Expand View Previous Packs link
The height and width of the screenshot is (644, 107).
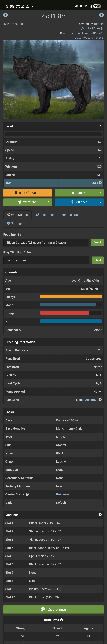pyautogui.click(x=89, y=38)
